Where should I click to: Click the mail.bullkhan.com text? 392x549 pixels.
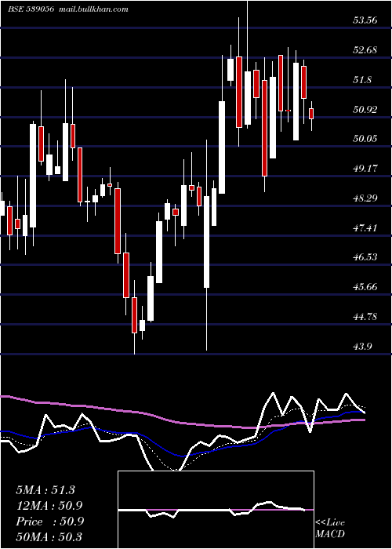tap(93, 9)
